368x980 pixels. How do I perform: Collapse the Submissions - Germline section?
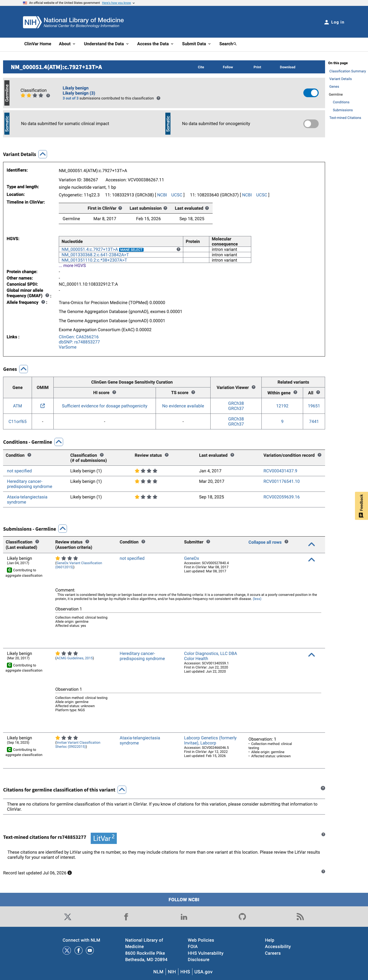point(63,528)
